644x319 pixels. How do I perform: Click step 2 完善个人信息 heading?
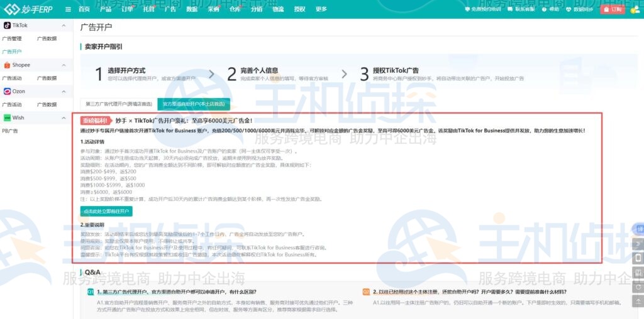point(259,70)
